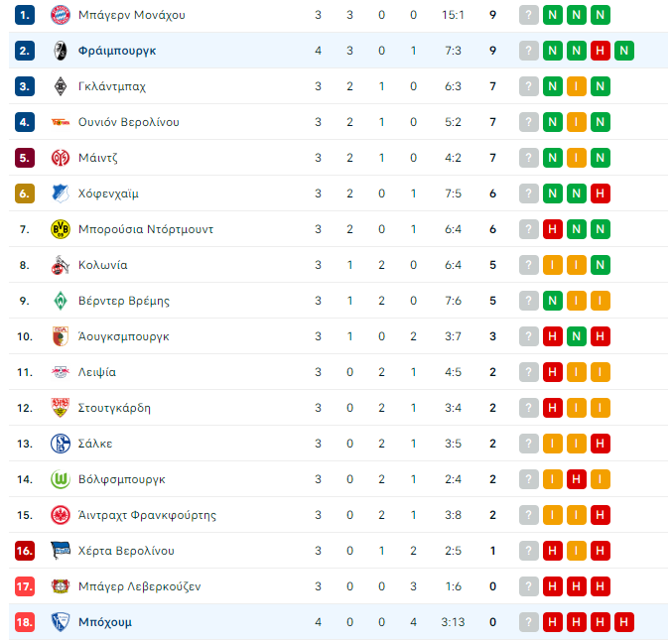The height and width of the screenshot is (642, 672).
Task: Click the gray question mark next-match badge for Bayern
Action: (x=529, y=15)
